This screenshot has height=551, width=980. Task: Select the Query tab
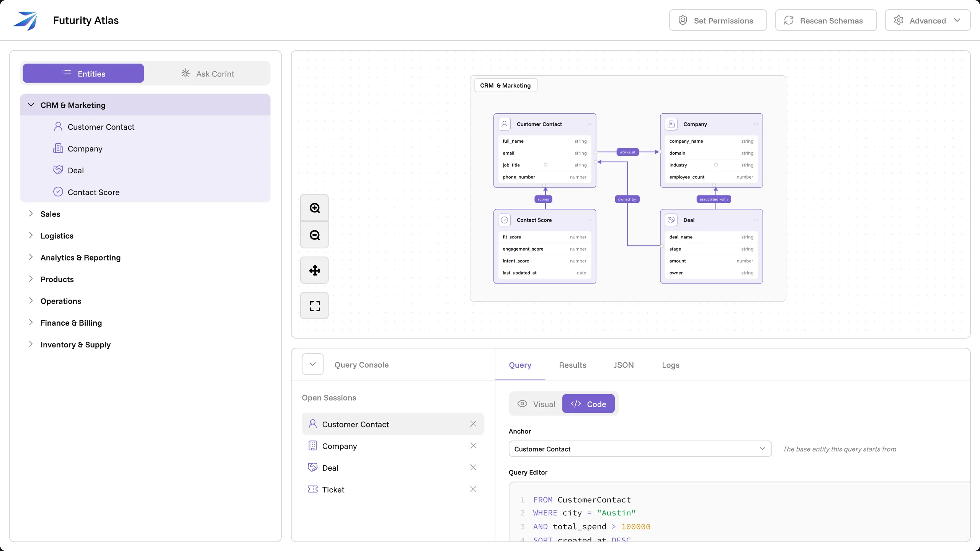(x=520, y=365)
